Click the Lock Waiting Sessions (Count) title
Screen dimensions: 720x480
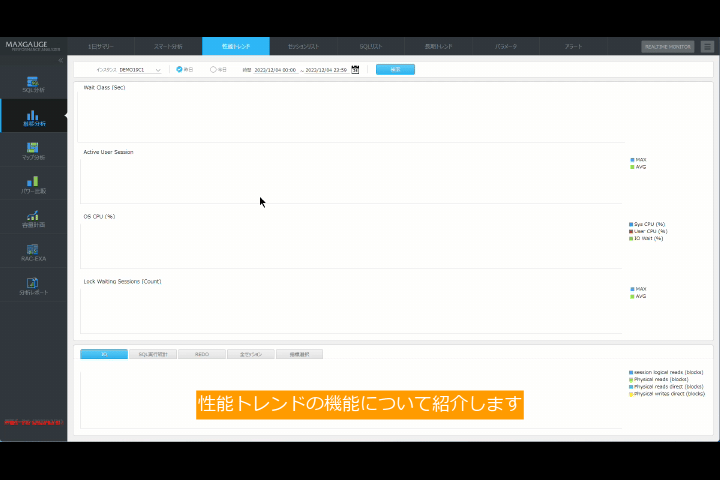tap(122, 282)
